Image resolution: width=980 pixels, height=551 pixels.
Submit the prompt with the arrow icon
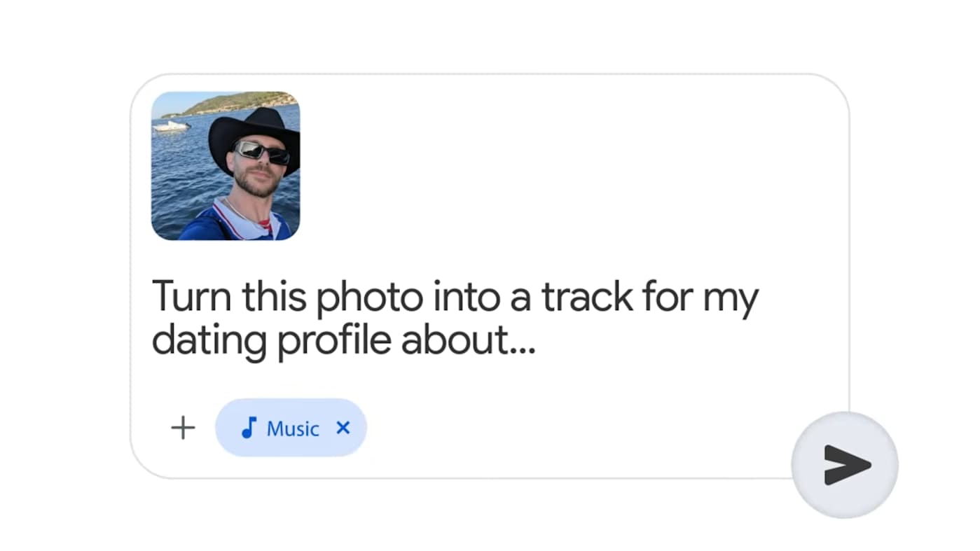pos(845,465)
